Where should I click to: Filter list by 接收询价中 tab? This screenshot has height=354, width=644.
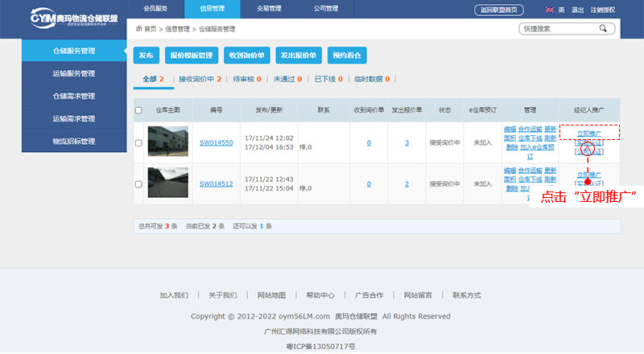[x=196, y=79]
